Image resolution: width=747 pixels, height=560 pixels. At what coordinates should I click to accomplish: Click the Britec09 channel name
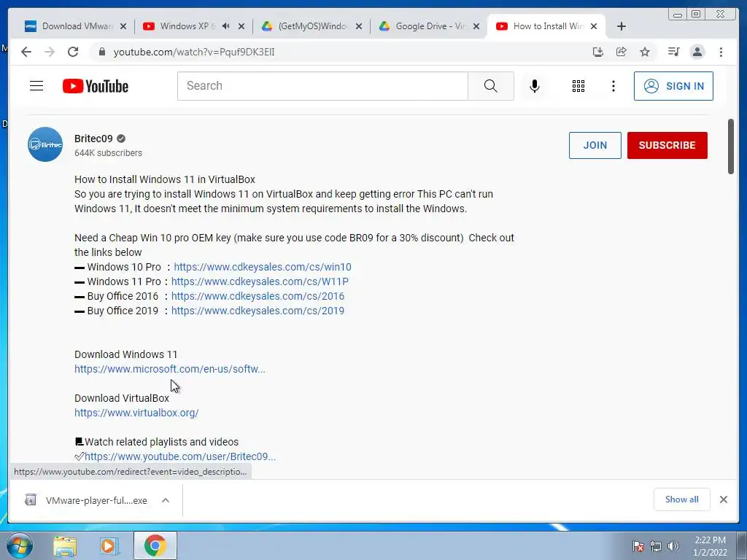[x=93, y=139]
